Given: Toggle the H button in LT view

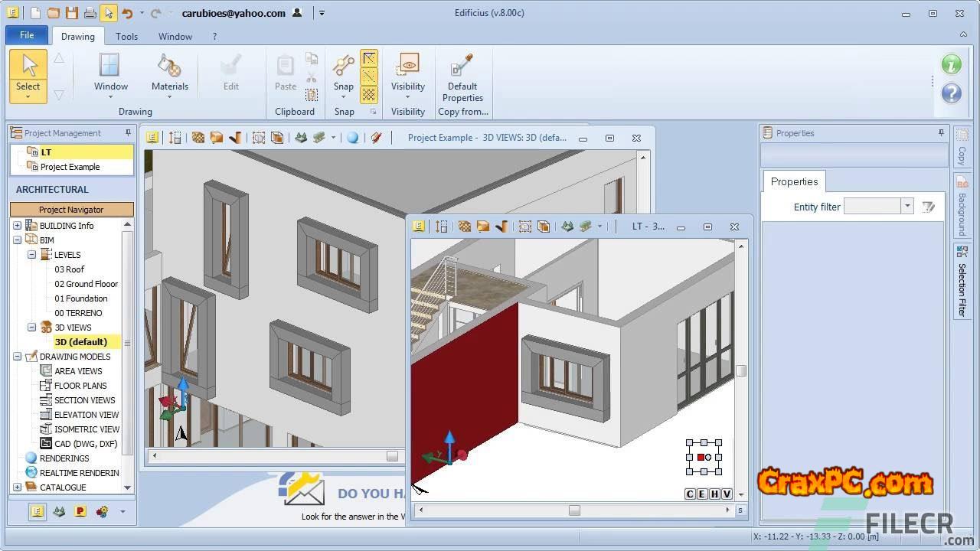Looking at the screenshot, I should (x=714, y=494).
